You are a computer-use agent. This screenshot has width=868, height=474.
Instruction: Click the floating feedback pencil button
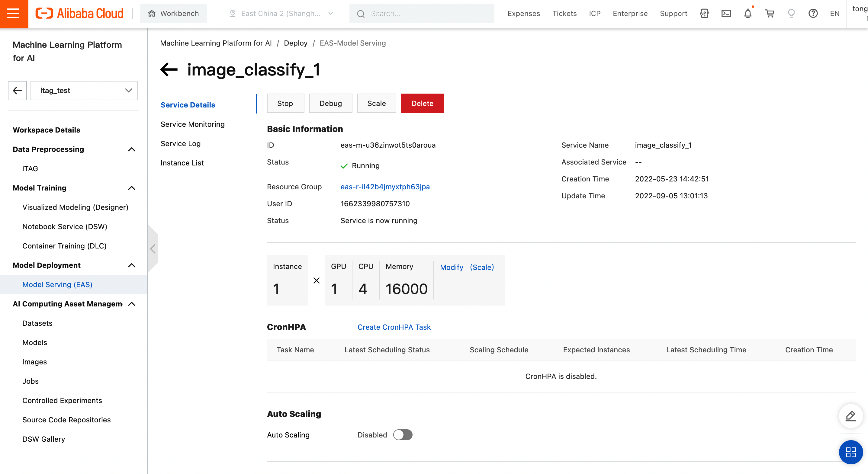click(x=850, y=416)
